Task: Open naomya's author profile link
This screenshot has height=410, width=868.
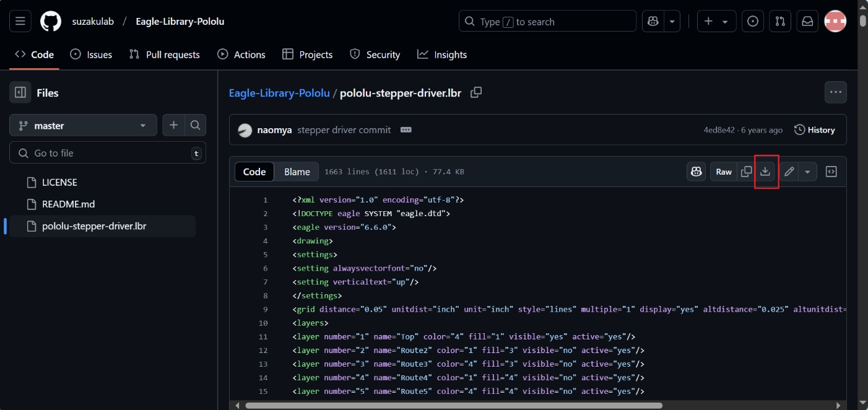Action: coord(274,130)
